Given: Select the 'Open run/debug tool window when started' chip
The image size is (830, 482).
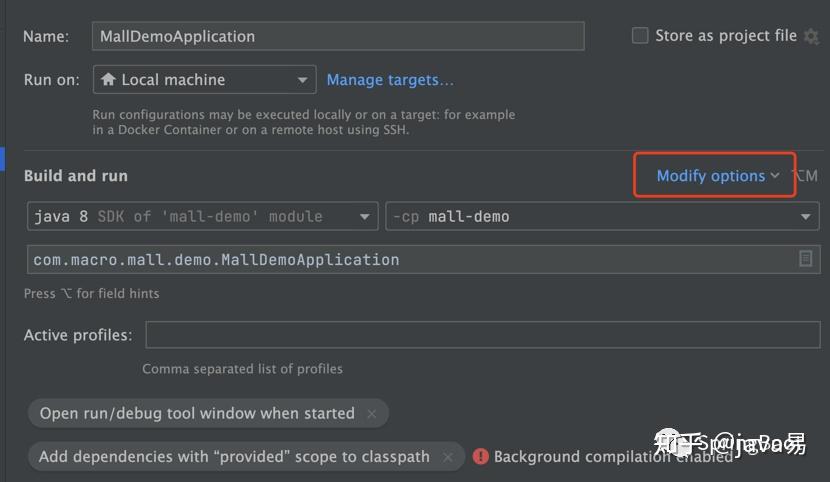Looking at the screenshot, I should (x=197, y=413).
